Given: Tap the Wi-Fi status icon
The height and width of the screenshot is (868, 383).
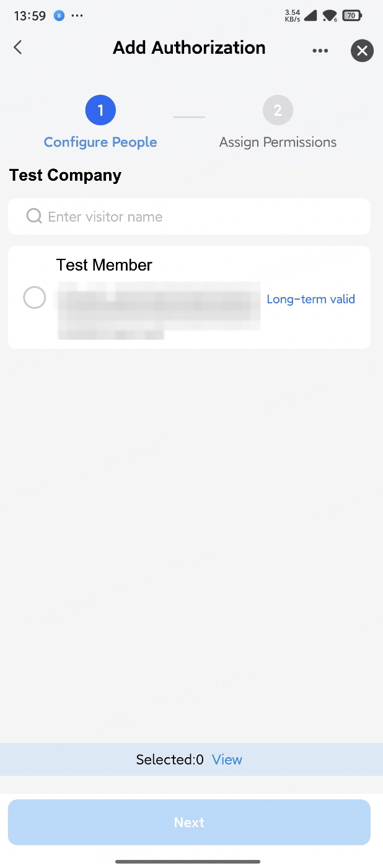Looking at the screenshot, I should (x=330, y=16).
